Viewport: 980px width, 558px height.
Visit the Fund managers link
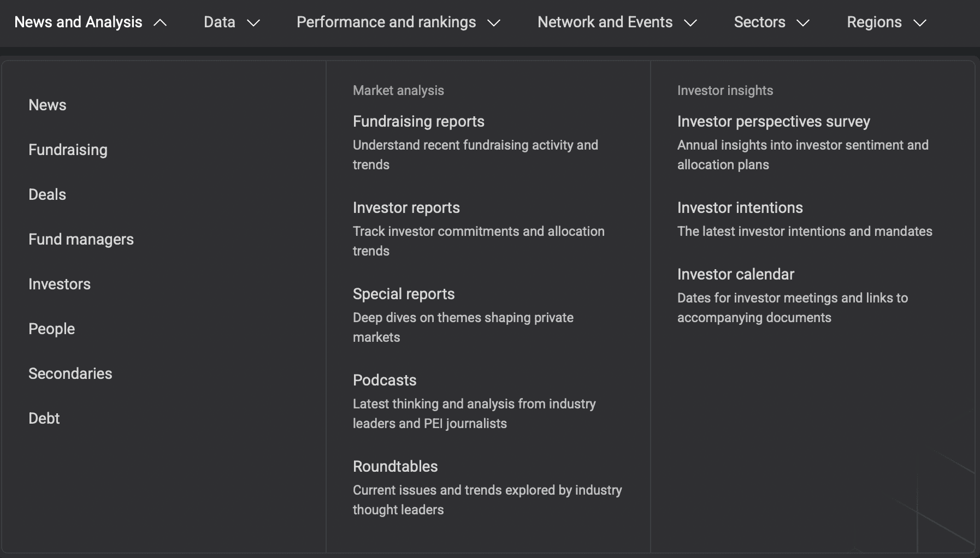tap(81, 239)
